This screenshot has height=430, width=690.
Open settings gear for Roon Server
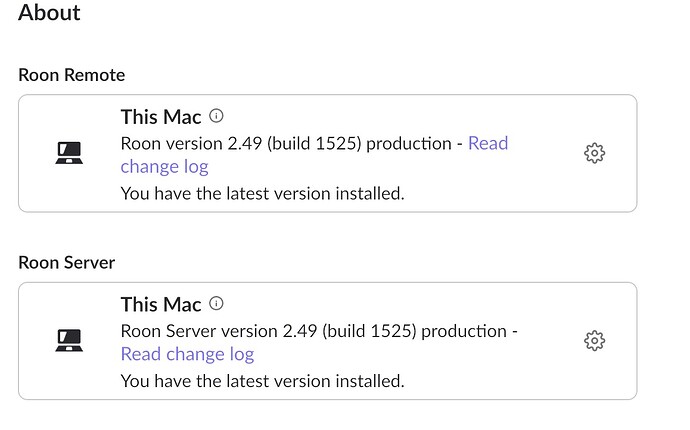595,341
